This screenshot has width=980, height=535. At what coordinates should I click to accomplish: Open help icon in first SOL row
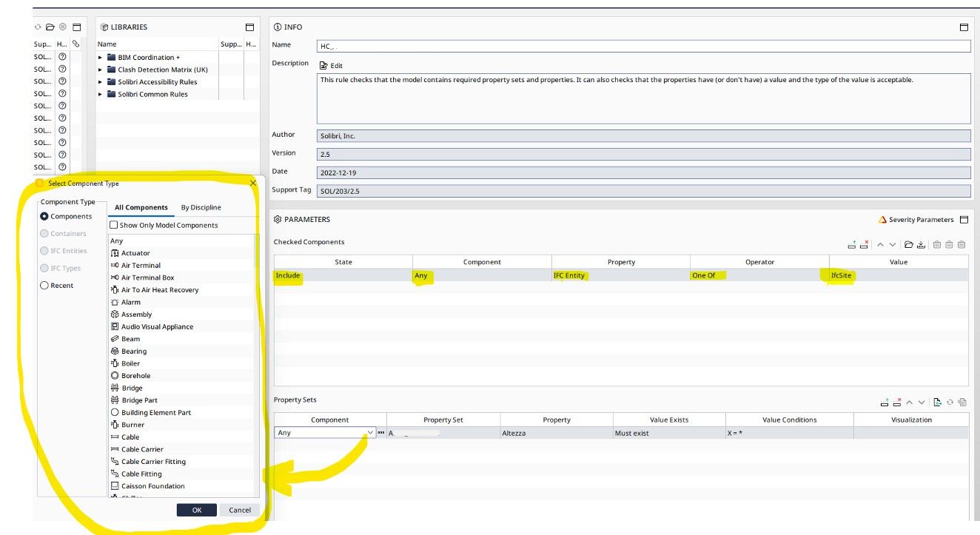pos(62,56)
